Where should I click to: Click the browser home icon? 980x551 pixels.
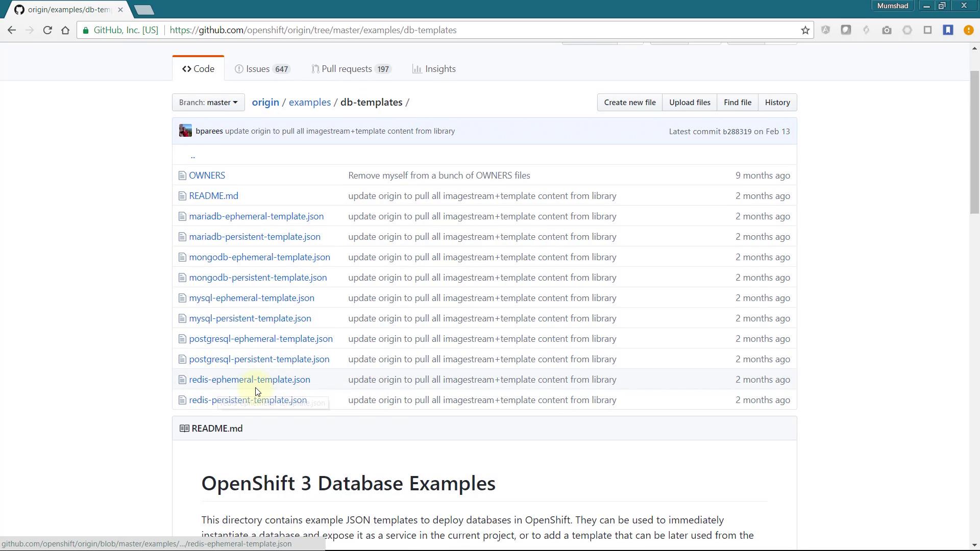(x=65, y=30)
